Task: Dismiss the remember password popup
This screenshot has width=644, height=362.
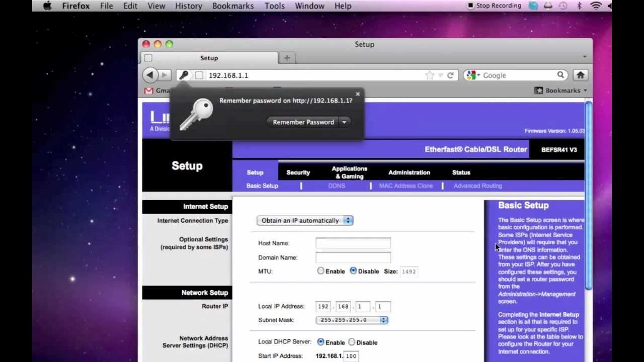Action: tap(358, 94)
